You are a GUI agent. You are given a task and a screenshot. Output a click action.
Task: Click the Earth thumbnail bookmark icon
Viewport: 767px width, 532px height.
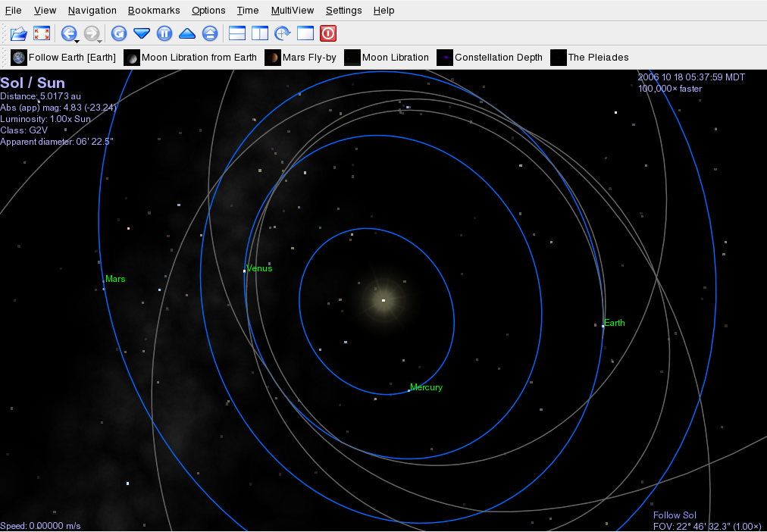click(x=19, y=58)
